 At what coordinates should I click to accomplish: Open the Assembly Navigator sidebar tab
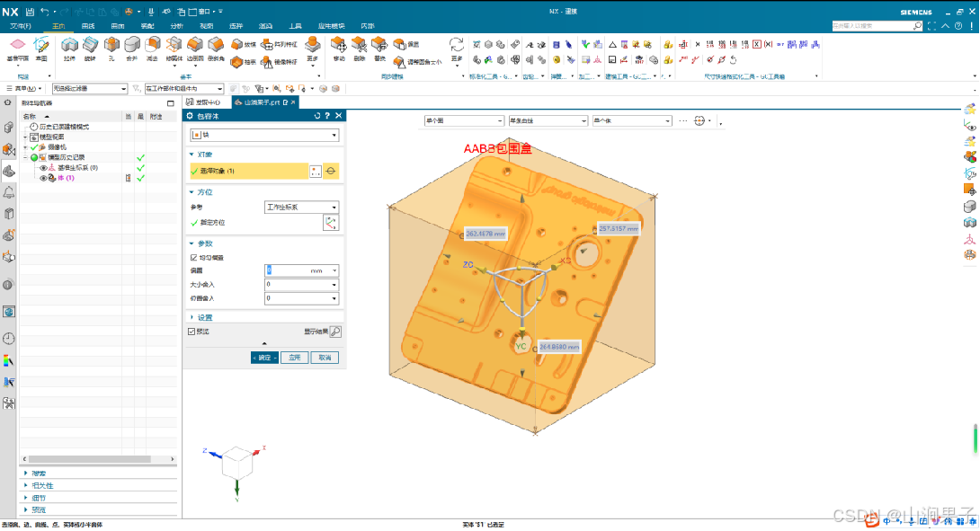coord(9,128)
